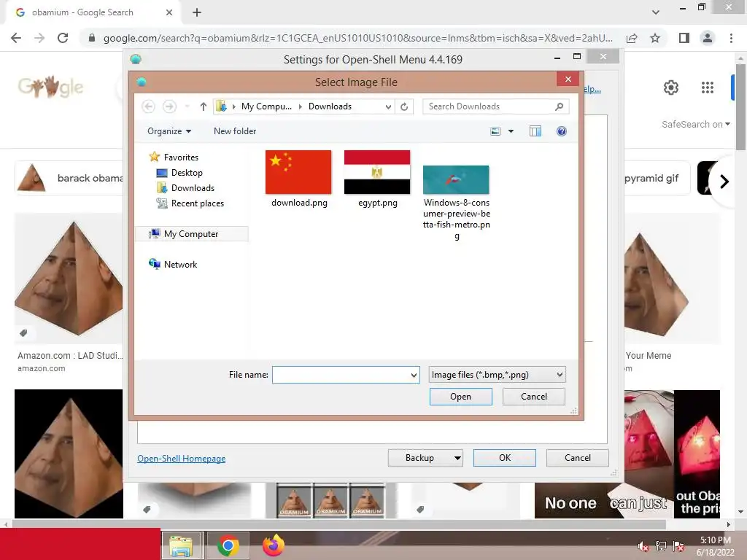Click New folder in dialog toolbar
The width and height of the screenshot is (747, 560).
pyautogui.click(x=235, y=131)
